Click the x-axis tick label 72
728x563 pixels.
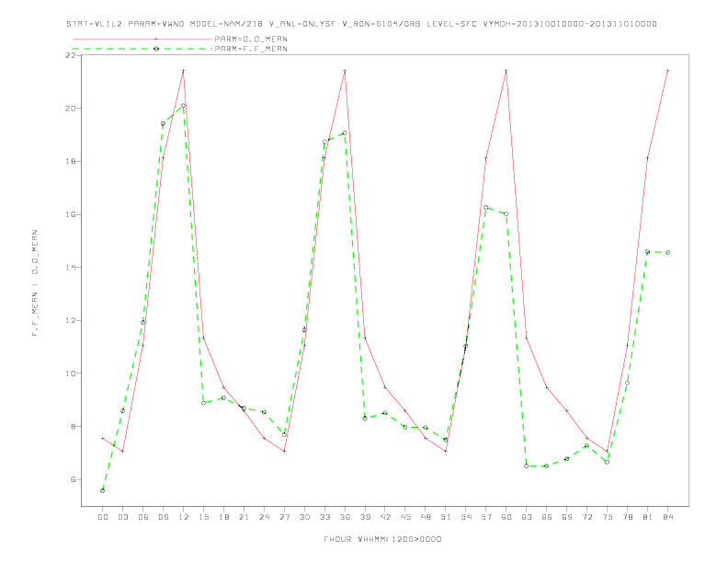click(586, 517)
